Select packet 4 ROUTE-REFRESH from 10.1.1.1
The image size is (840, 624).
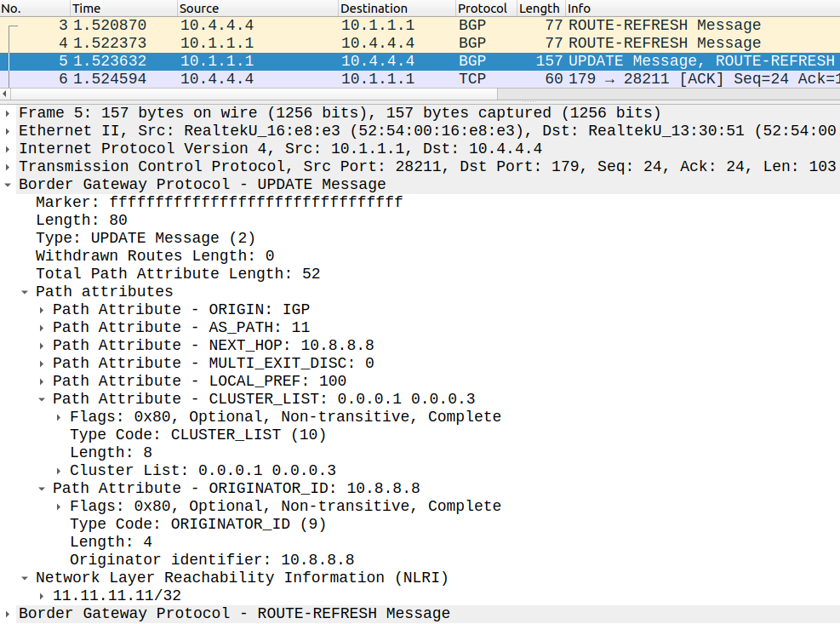pyautogui.click(x=420, y=43)
